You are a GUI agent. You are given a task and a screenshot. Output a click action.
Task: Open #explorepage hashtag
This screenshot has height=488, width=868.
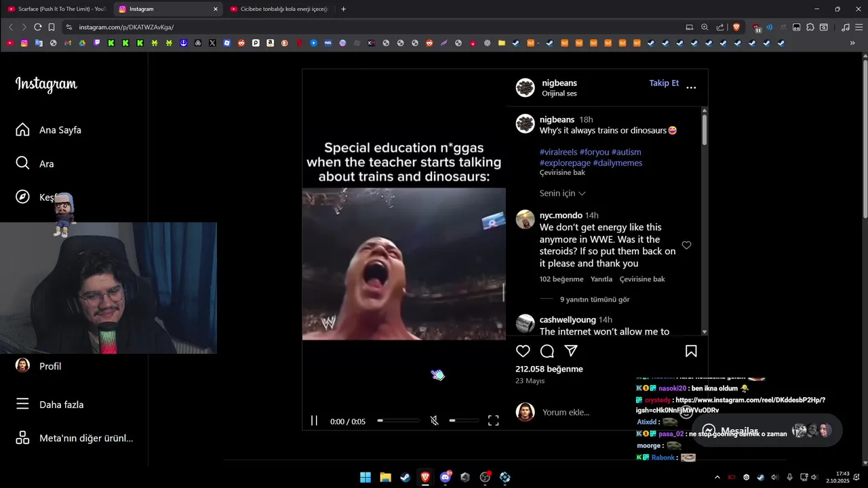pos(565,163)
